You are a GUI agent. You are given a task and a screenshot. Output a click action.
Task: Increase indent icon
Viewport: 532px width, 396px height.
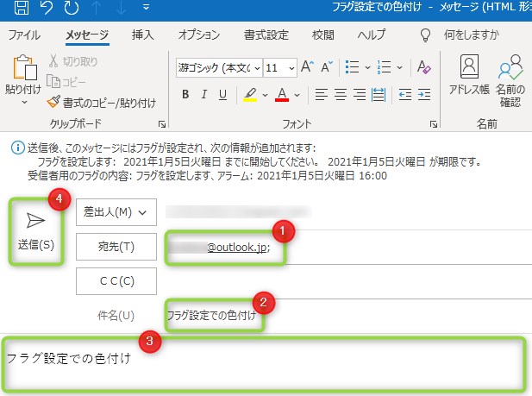pos(424,94)
